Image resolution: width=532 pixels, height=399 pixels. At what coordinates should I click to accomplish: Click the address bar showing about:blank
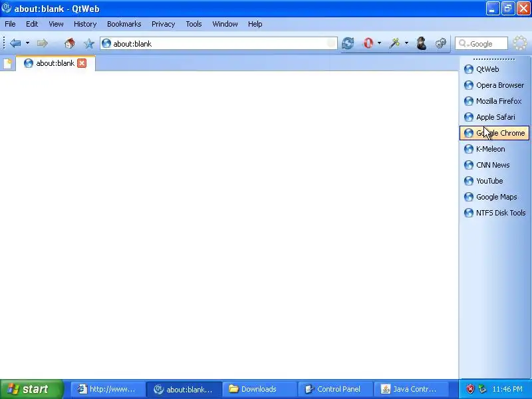pyautogui.click(x=219, y=43)
